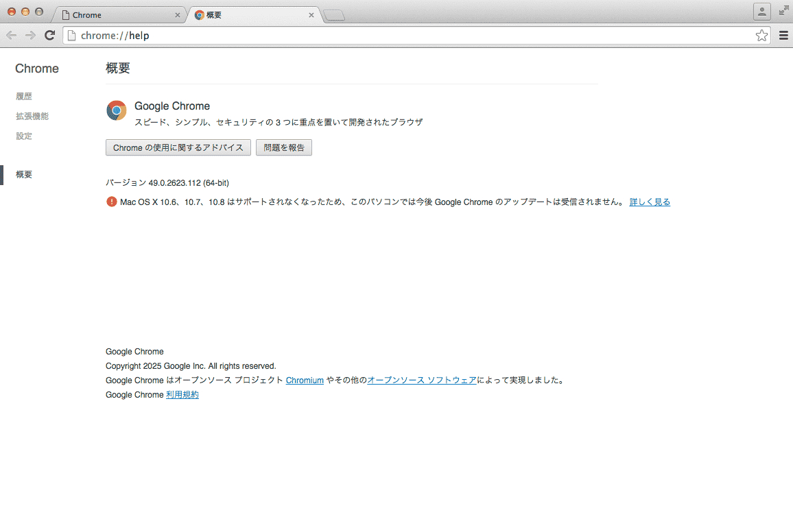Click the Google Chrome logo
The width and height of the screenshot is (793, 532).
pos(117,110)
